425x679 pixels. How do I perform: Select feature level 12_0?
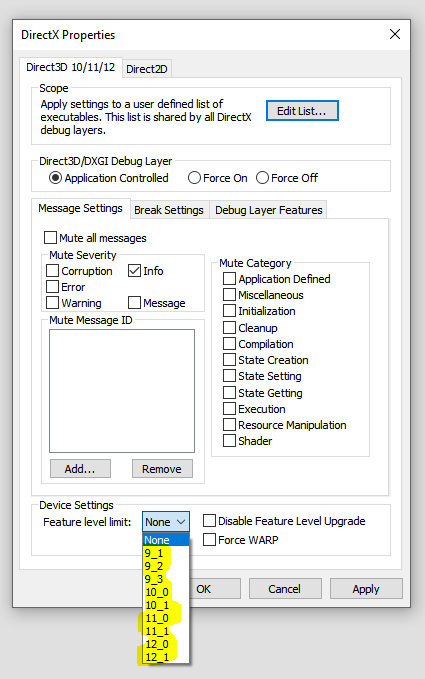(166, 644)
